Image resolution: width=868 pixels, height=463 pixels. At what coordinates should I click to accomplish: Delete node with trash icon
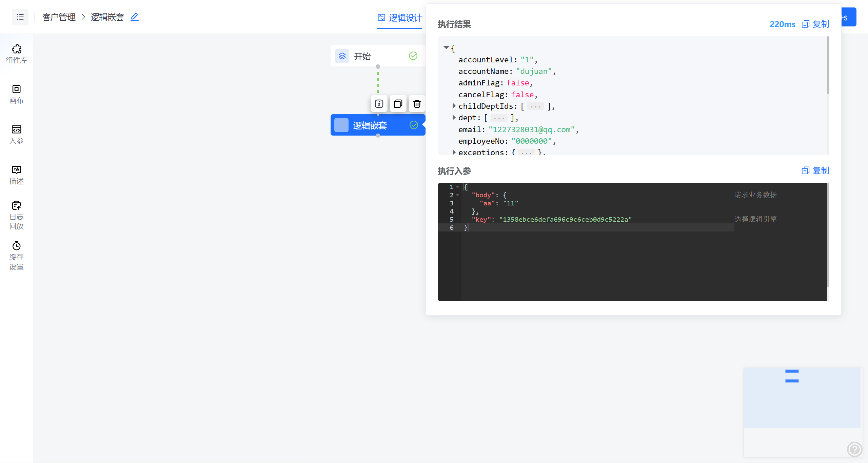(x=417, y=104)
